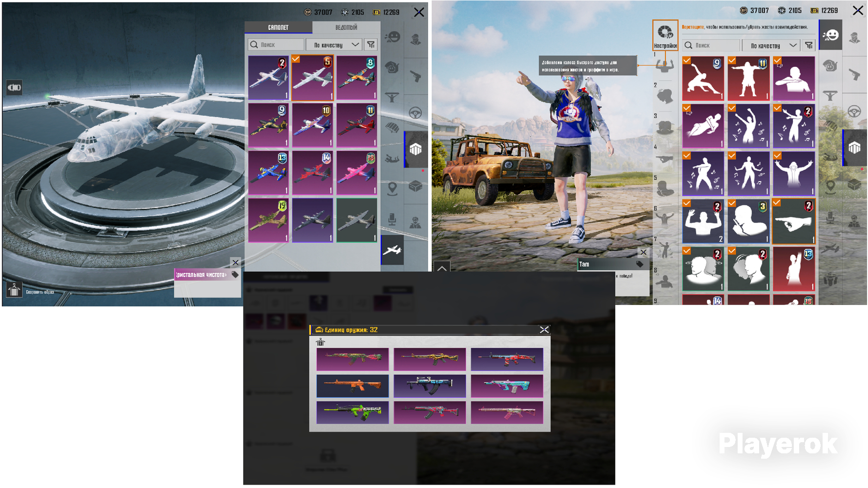Select the gold-trimmed rifle skin

[x=430, y=359]
